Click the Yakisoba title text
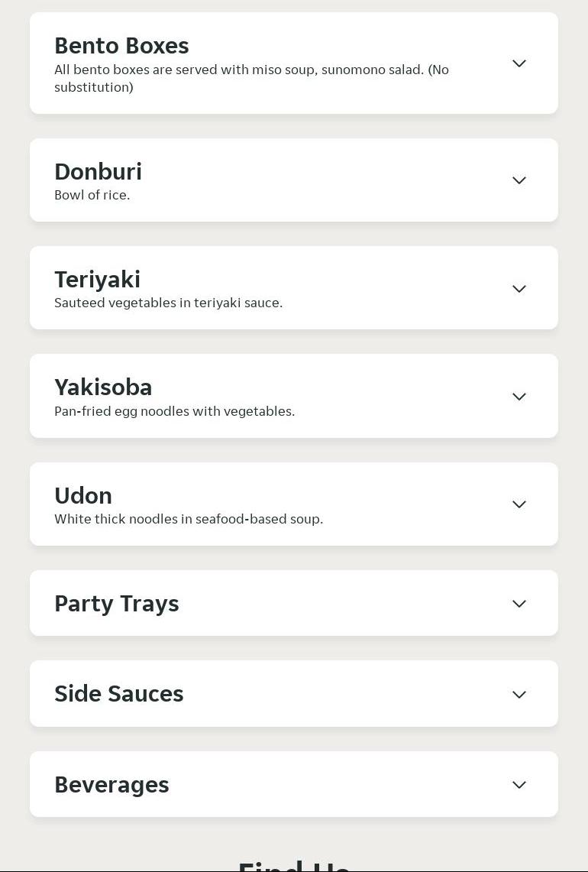Image resolution: width=588 pixels, height=872 pixels. coord(103,387)
